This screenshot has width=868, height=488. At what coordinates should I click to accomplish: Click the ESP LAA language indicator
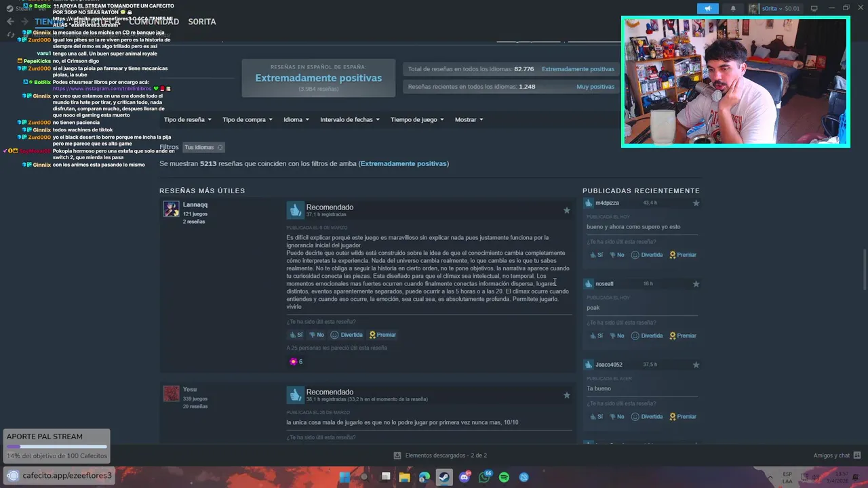787,477
